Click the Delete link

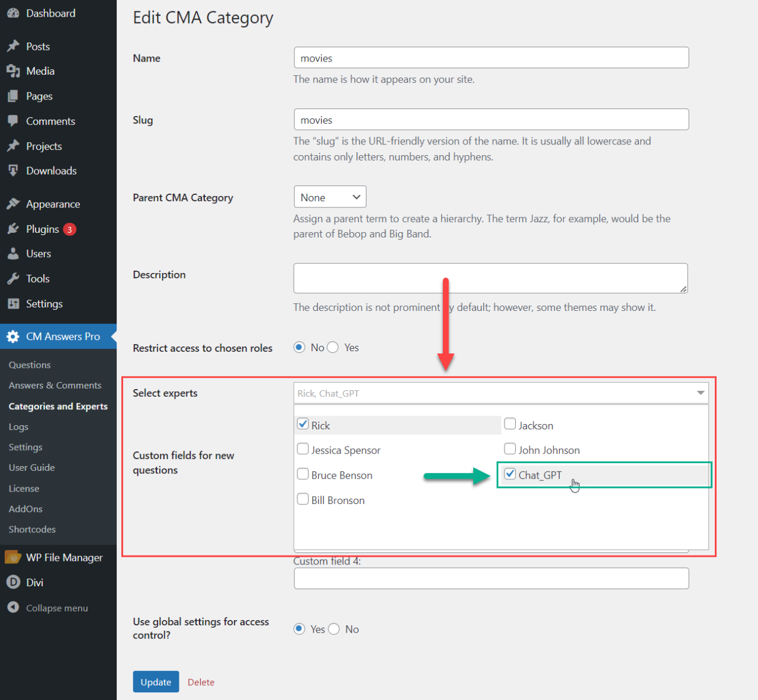(201, 682)
